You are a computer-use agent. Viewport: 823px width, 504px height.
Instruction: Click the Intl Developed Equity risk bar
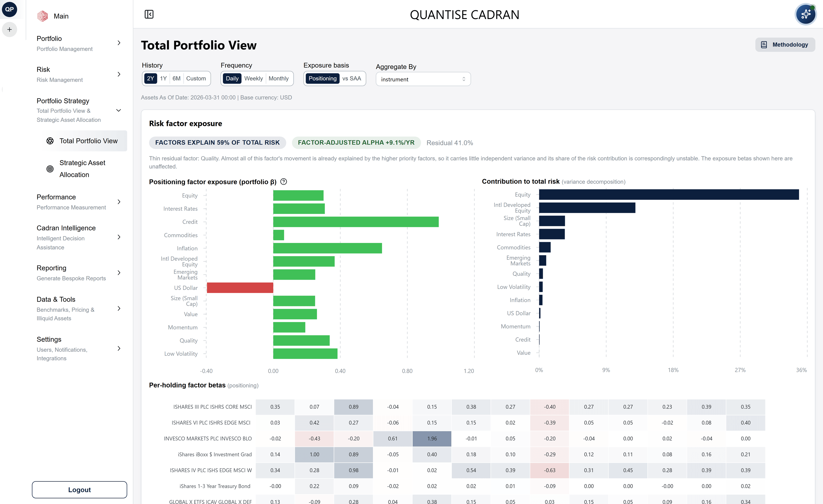pos(587,208)
